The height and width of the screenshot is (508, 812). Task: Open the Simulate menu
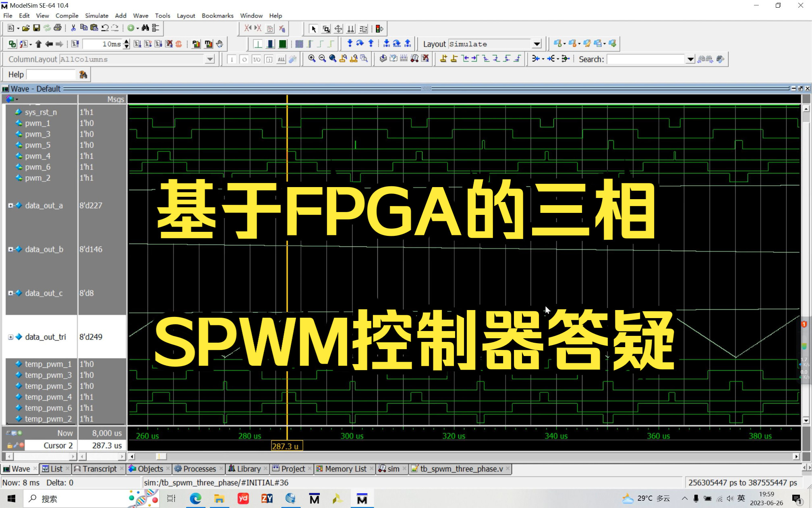coord(97,15)
